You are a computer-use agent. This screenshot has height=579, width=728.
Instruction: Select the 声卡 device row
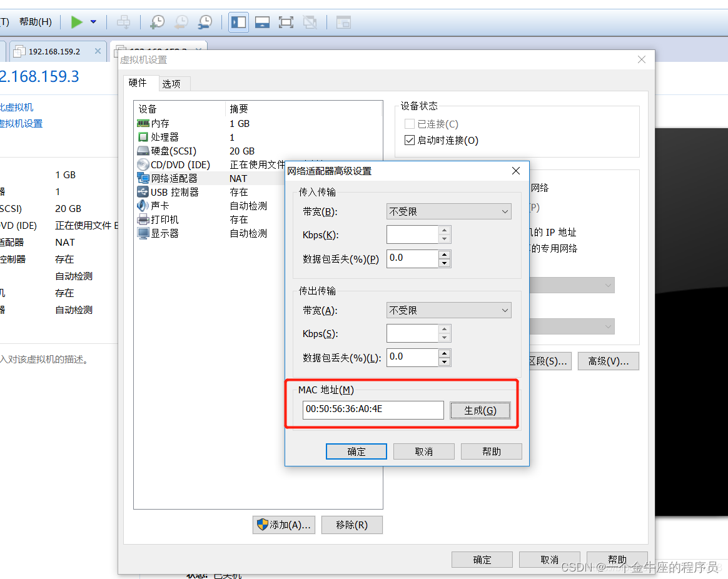pyautogui.click(x=211, y=206)
